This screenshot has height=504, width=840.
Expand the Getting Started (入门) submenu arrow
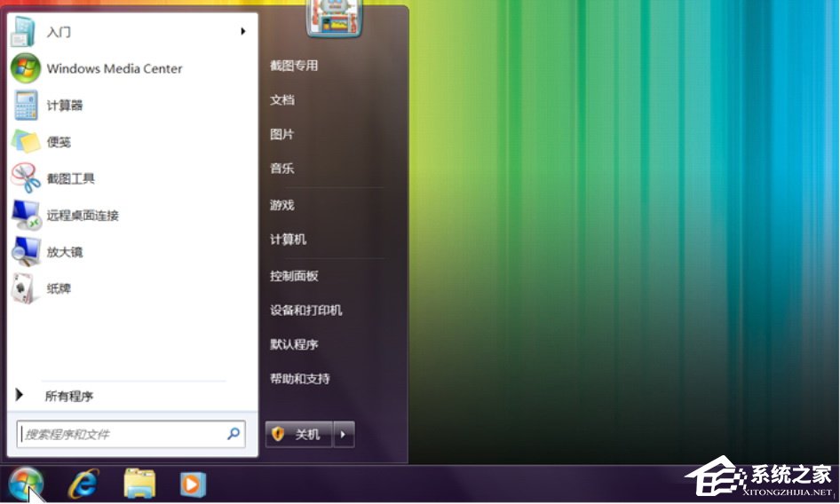242,32
